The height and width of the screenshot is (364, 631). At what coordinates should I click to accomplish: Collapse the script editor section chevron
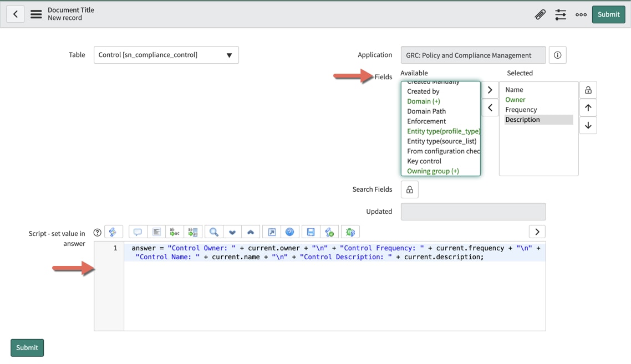[x=536, y=232]
